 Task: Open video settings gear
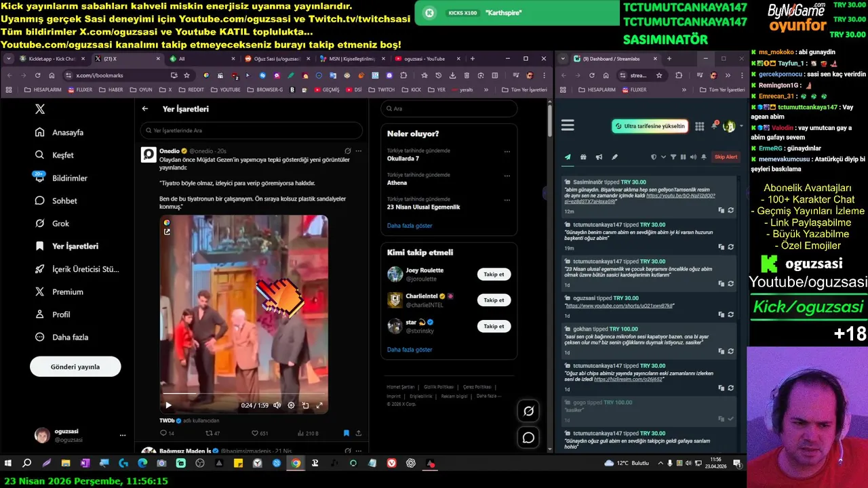coord(291,405)
